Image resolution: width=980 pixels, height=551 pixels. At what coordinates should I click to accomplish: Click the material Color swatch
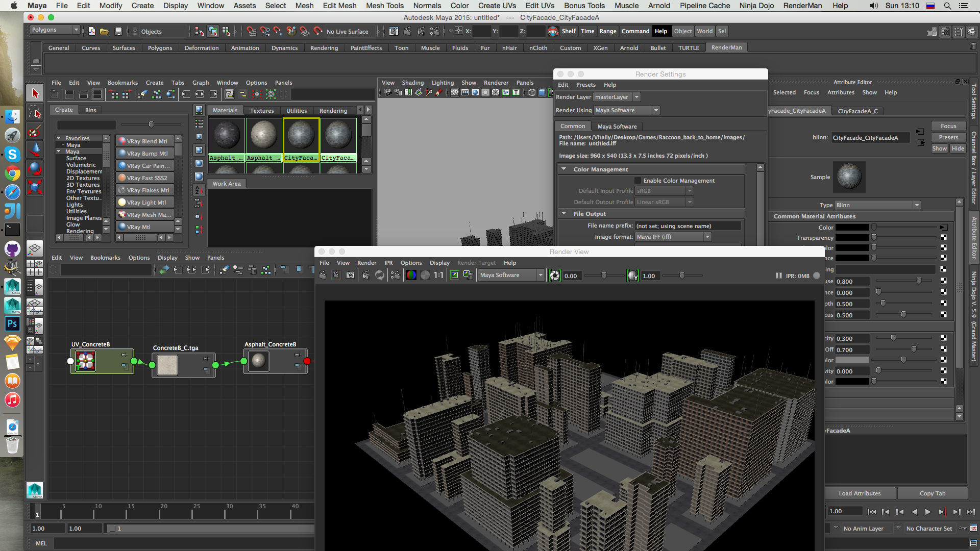(852, 228)
